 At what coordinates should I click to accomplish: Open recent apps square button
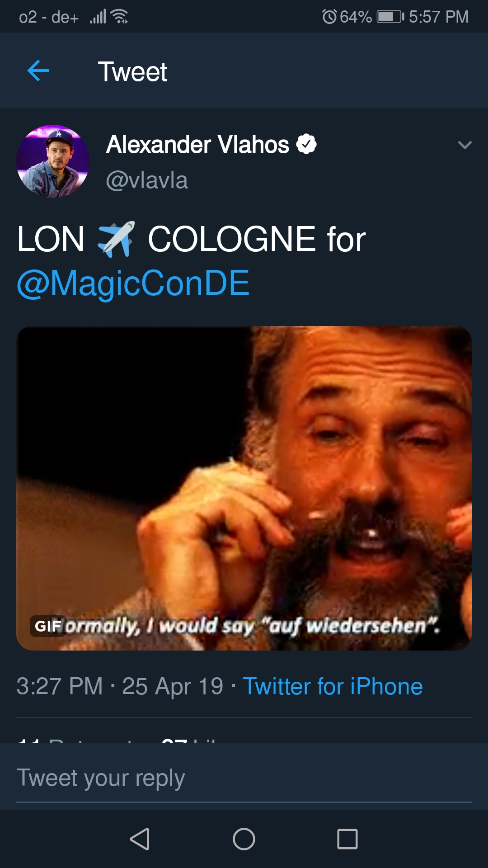tap(347, 839)
